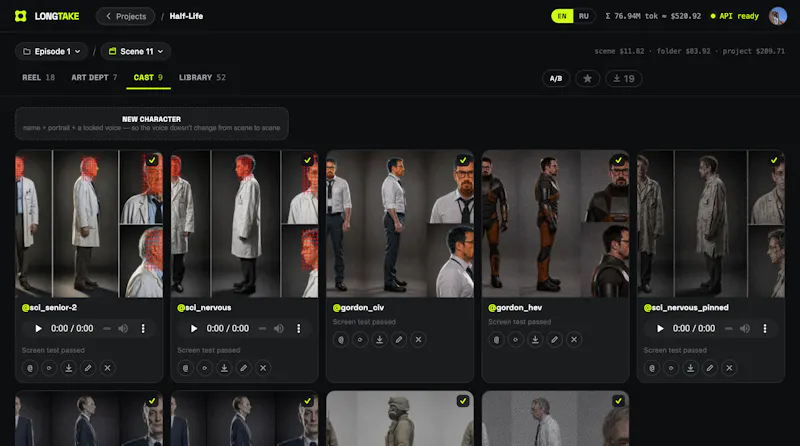Click the star favorites icon button
Screen dimensions: 800x446
pyautogui.click(x=588, y=79)
